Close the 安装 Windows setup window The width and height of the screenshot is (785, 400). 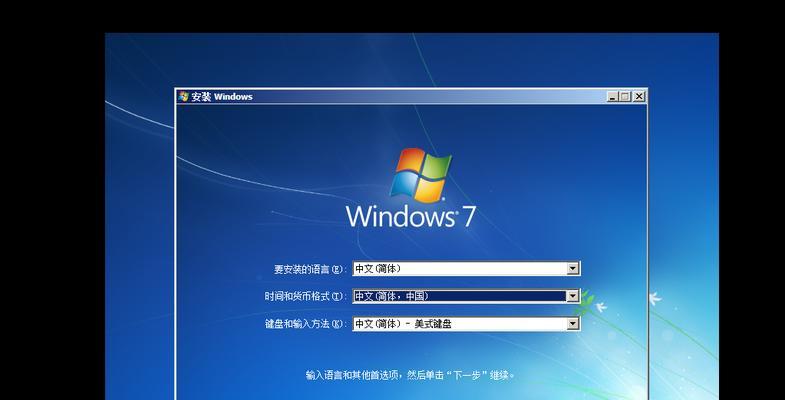638,97
